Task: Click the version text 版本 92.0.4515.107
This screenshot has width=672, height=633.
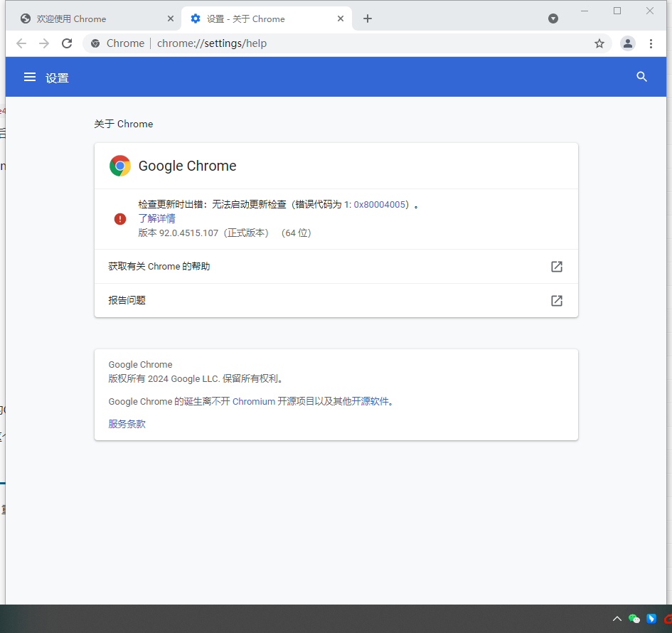Action: [x=178, y=233]
